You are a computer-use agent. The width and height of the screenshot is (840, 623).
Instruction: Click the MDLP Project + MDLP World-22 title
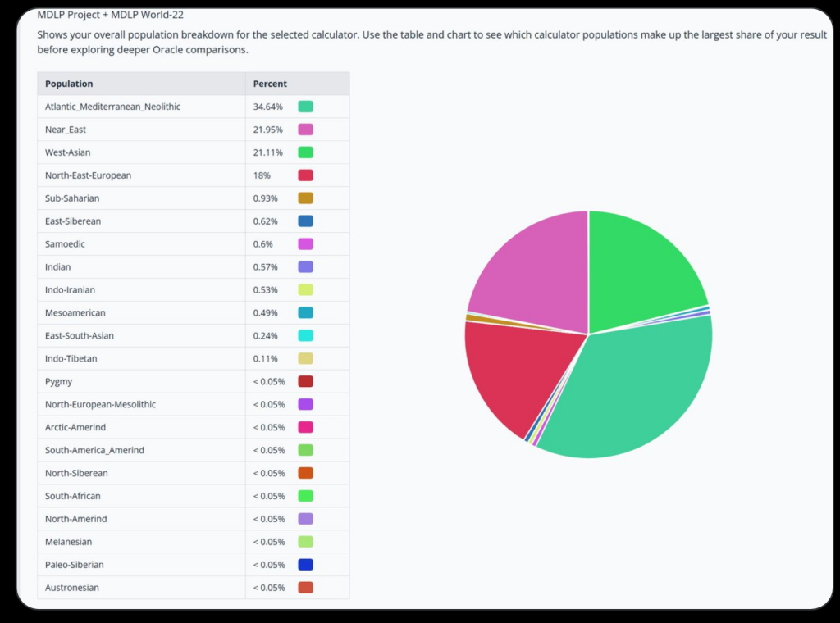pos(111,15)
